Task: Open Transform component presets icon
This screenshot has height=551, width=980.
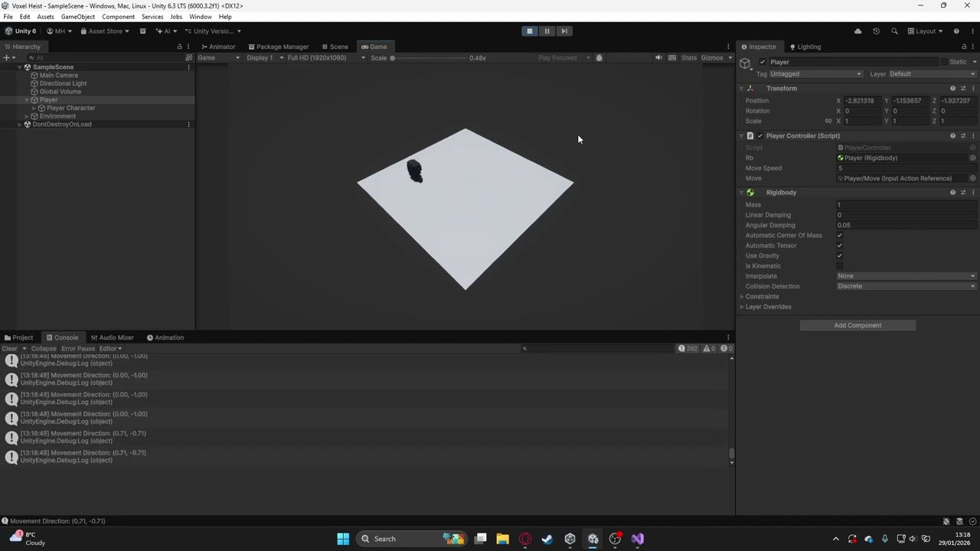Action: point(963,88)
